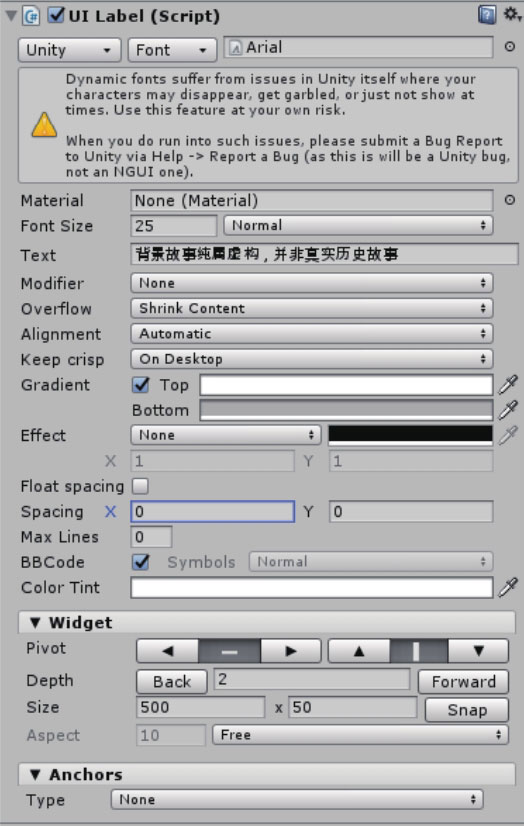This screenshot has width=524, height=826.
Task: Open the component help icon
Action: (487, 15)
